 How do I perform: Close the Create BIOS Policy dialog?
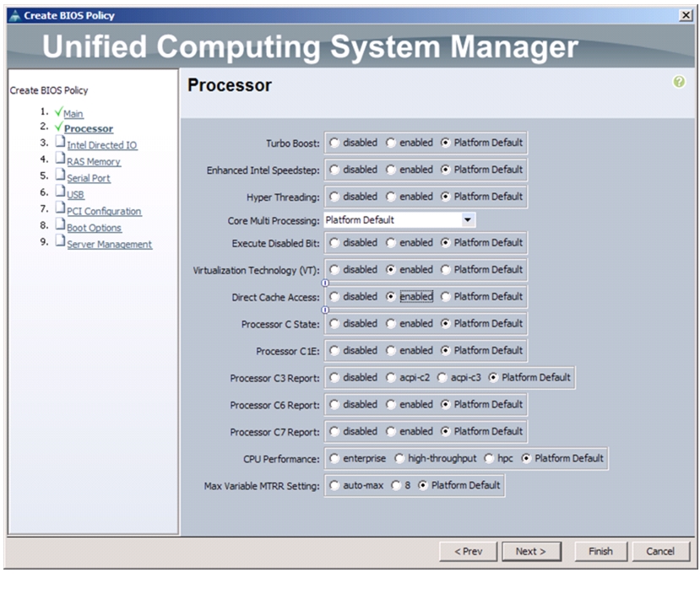coord(686,15)
